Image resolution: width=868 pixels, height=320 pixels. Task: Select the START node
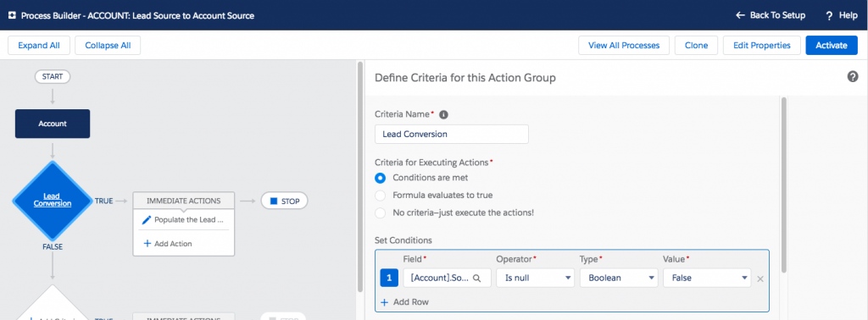click(x=53, y=77)
